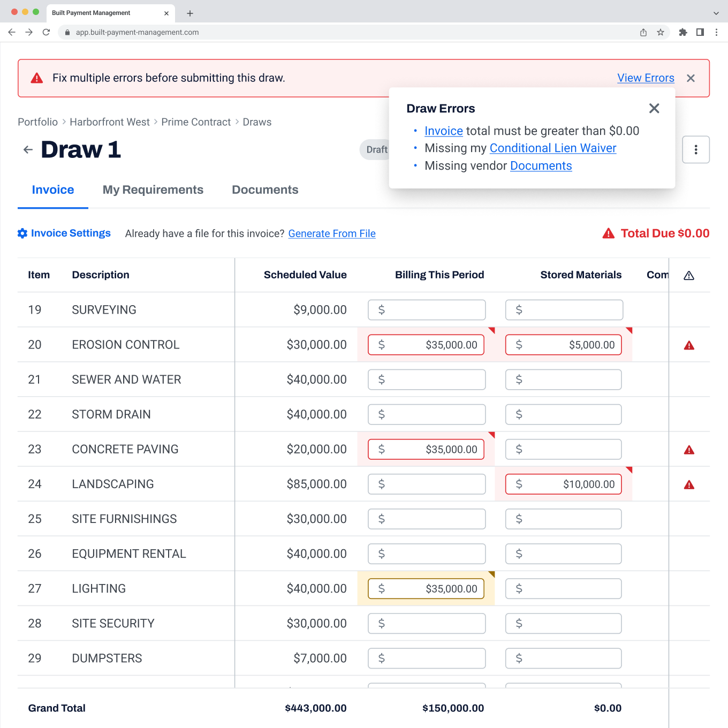The image size is (728, 728).
Task: Open the Documents tab
Action: [265, 190]
